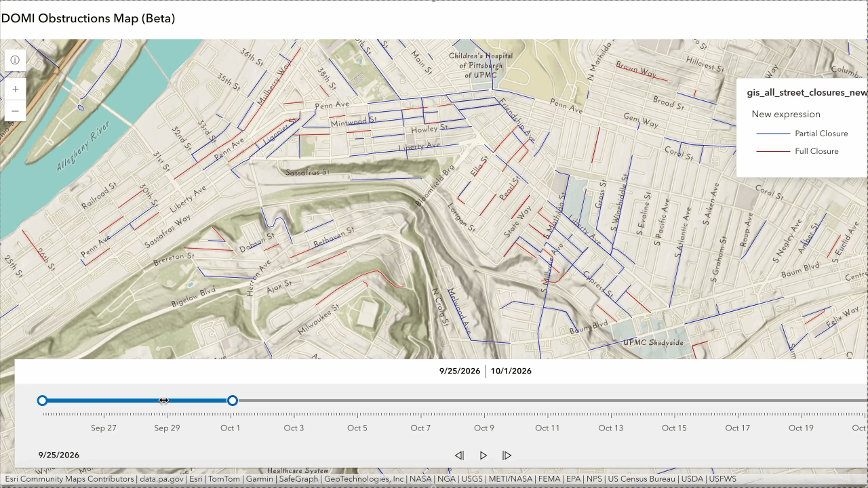868x488 pixels.
Task: Click data.pa.gov in attribution bar
Action: [x=162, y=479]
